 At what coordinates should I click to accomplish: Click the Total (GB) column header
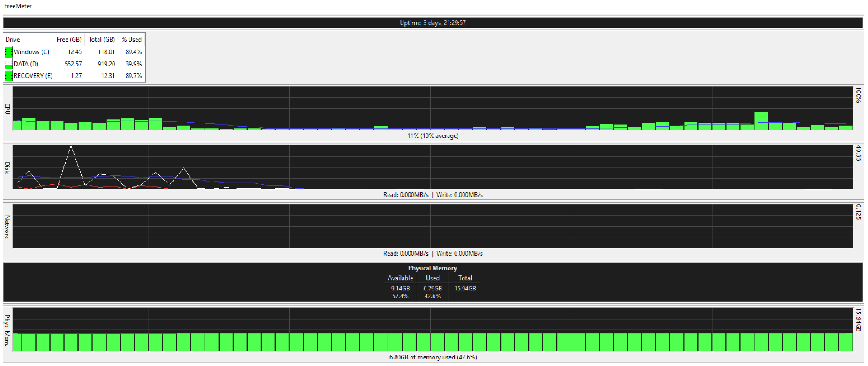pyautogui.click(x=102, y=39)
